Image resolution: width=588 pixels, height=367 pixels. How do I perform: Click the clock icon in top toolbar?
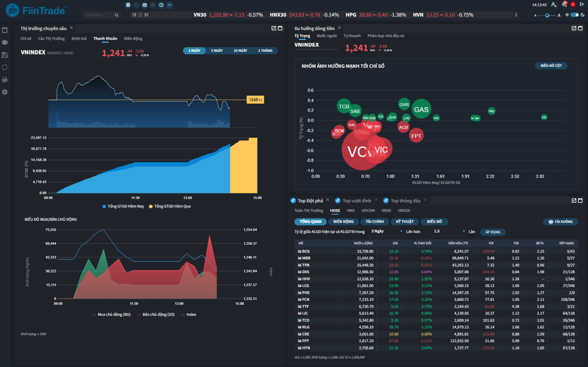pos(161,5)
